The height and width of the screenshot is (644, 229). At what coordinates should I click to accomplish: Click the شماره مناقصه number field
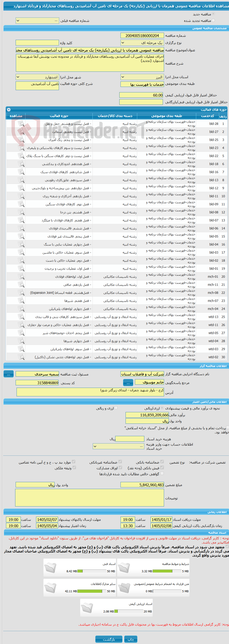tap(142, 35)
